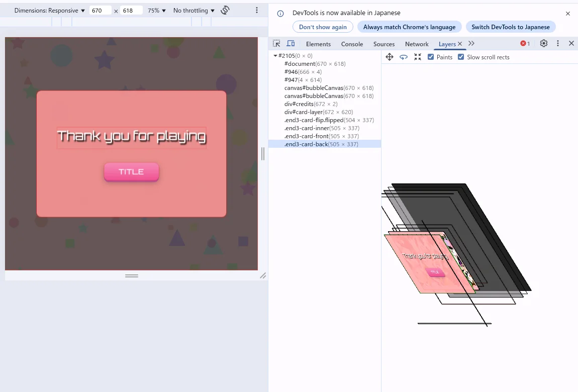Open the No throttling dropdown

click(x=194, y=11)
